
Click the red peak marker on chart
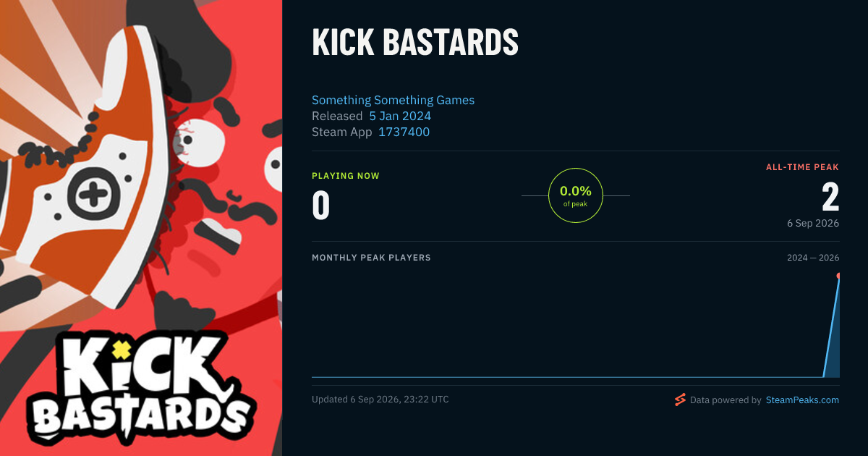838,276
